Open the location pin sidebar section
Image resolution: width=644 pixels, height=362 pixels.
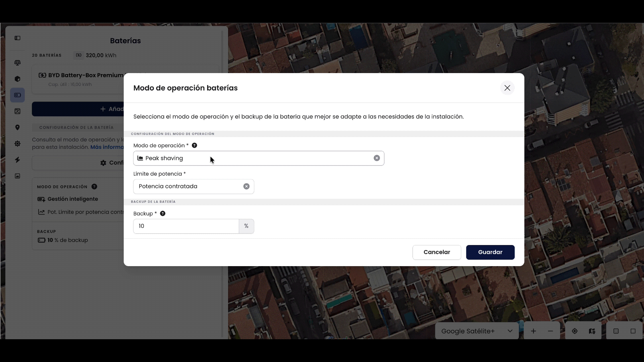tap(17, 127)
